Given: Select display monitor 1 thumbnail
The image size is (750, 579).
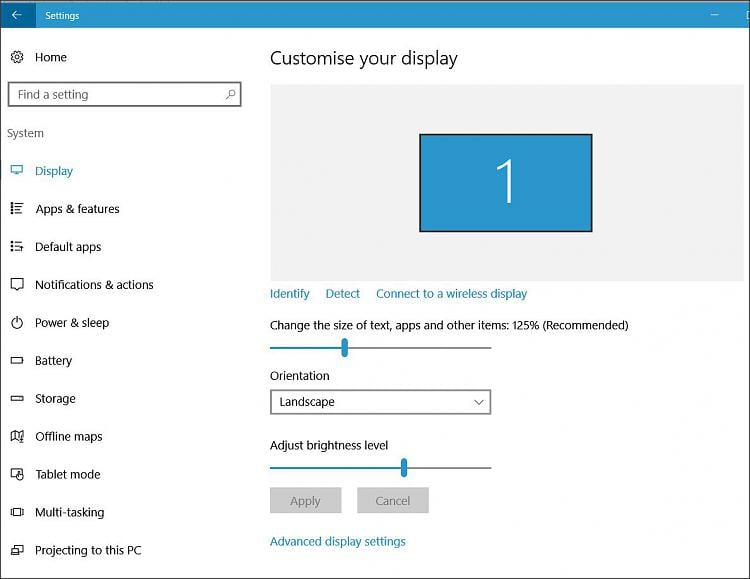Looking at the screenshot, I should 506,183.
